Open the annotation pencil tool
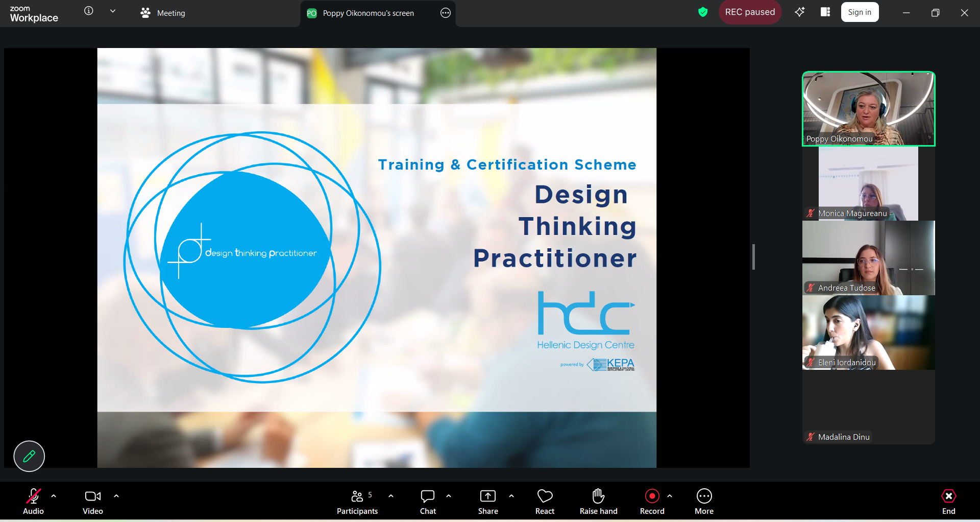 pyautogui.click(x=29, y=456)
